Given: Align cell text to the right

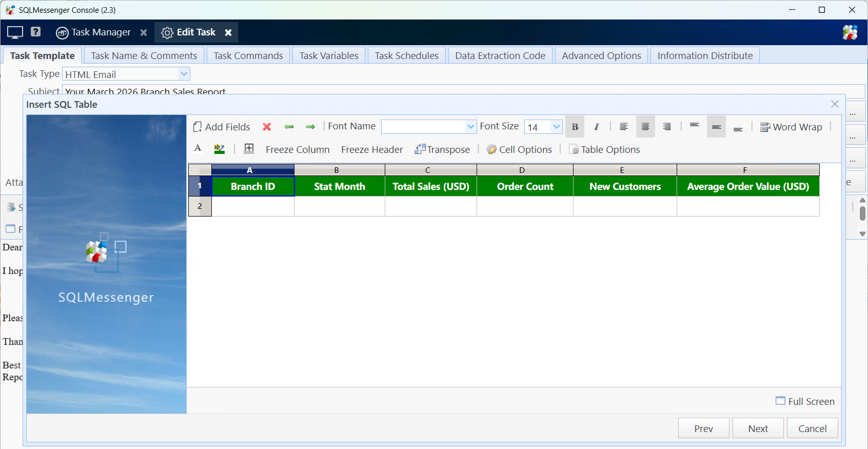Looking at the screenshot, I should coord(667,127).
